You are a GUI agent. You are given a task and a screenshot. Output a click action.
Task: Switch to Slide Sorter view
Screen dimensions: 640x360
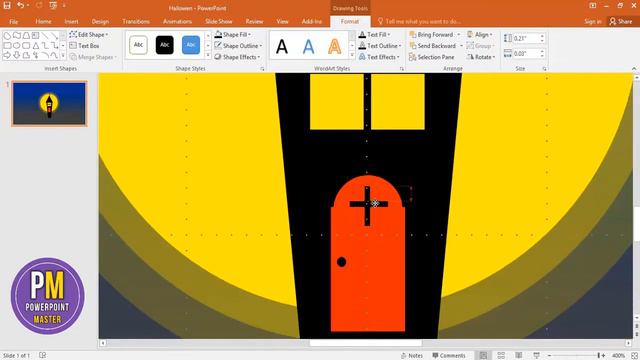click(x=501, y=356)
